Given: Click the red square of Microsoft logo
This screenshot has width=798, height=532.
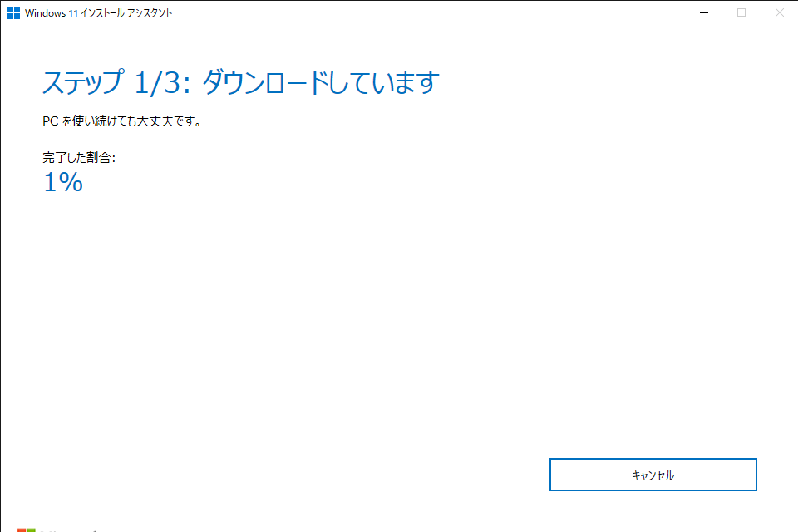Looking at the screenshot, I should (x=22, y=529).
